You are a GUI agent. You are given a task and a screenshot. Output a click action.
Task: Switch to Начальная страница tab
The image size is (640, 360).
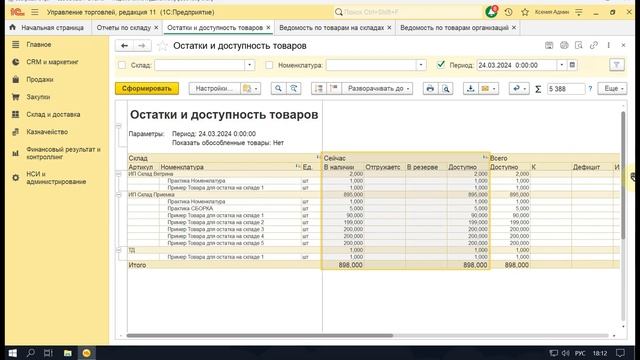pyautogui.click(x=47, y=28)
